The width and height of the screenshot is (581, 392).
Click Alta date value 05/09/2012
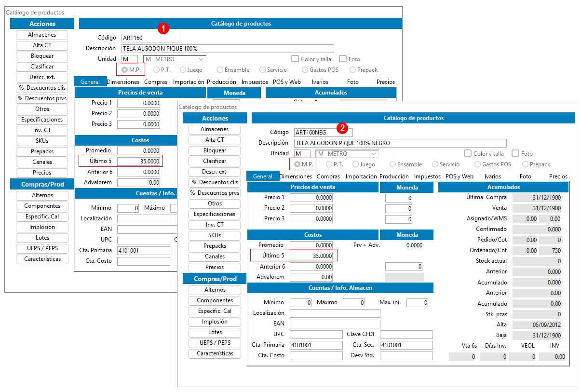click(537, 325)
